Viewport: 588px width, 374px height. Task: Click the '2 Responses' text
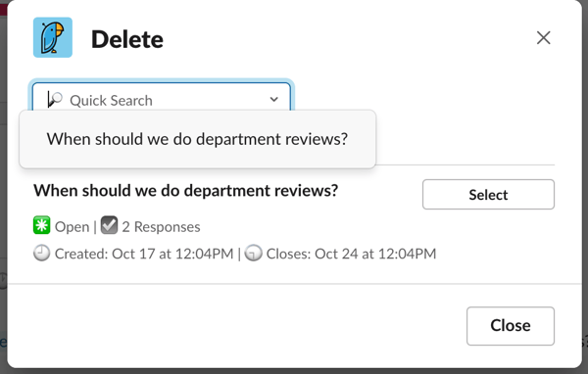tap(161, 227)
